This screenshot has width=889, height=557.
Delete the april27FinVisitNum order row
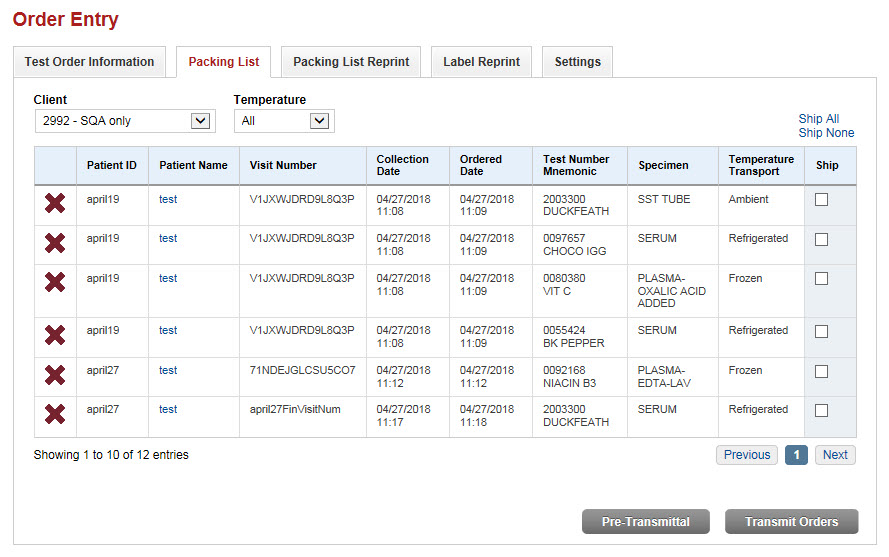point(55,414)
